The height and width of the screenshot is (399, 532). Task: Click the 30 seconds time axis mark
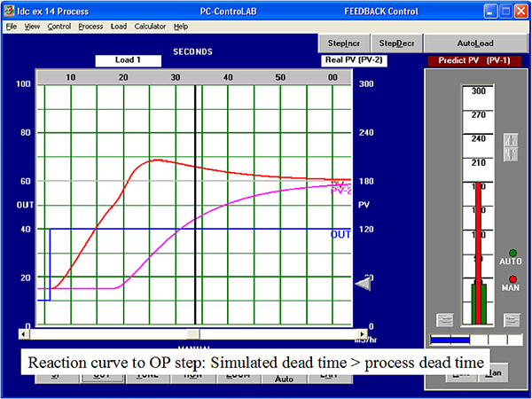click(x=176, y=78)
